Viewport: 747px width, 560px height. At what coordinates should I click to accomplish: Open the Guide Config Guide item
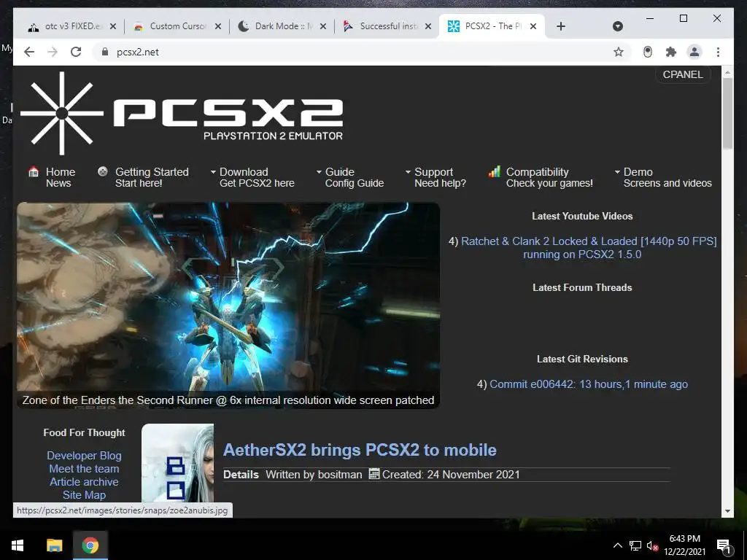pos(355,177)
